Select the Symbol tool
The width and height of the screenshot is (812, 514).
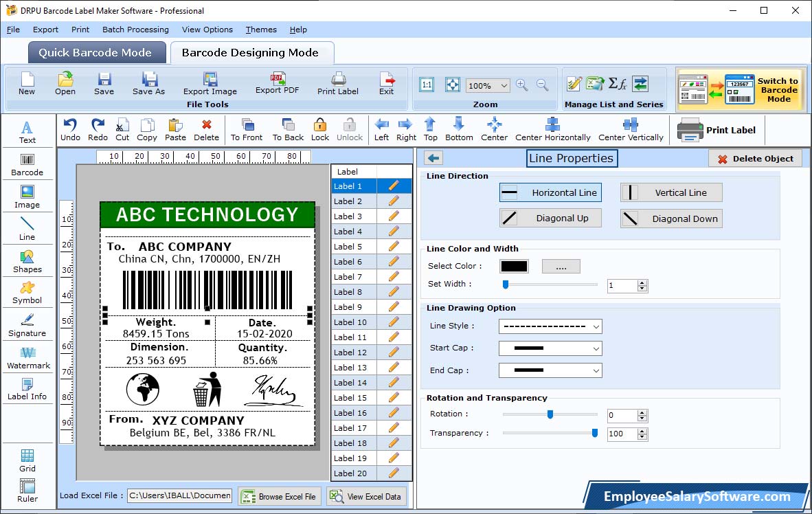pyautogui.click(x=27, y=293)
